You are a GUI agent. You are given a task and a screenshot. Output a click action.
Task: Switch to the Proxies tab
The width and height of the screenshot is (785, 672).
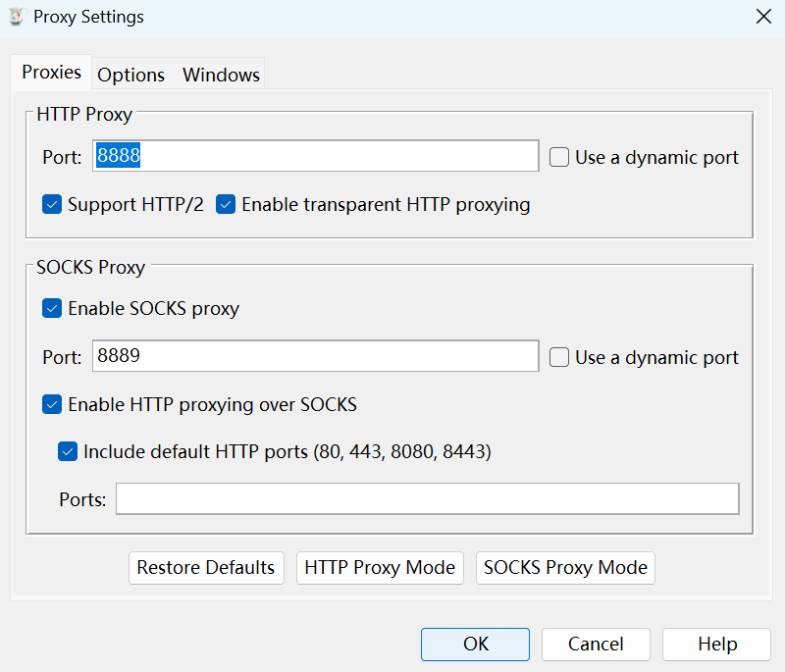click(51, 73)
